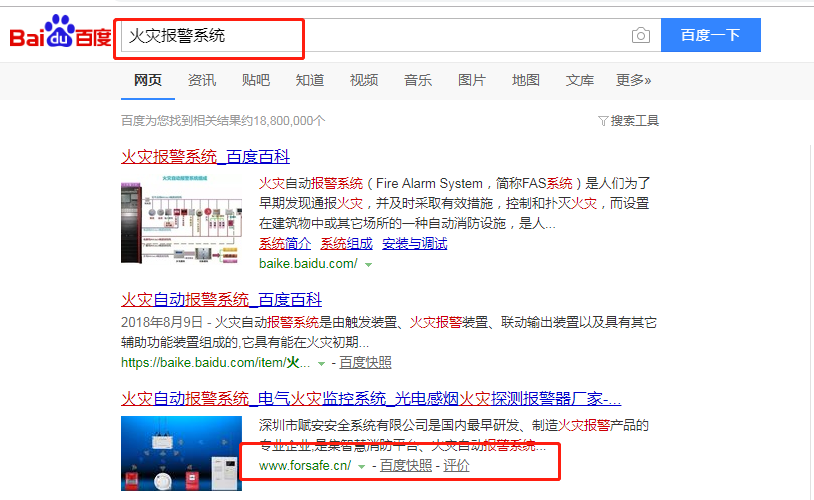Expand arrow beside baike.baidu.com/item URL
This screenshot has height=500, width=814.
click(321, 363)
